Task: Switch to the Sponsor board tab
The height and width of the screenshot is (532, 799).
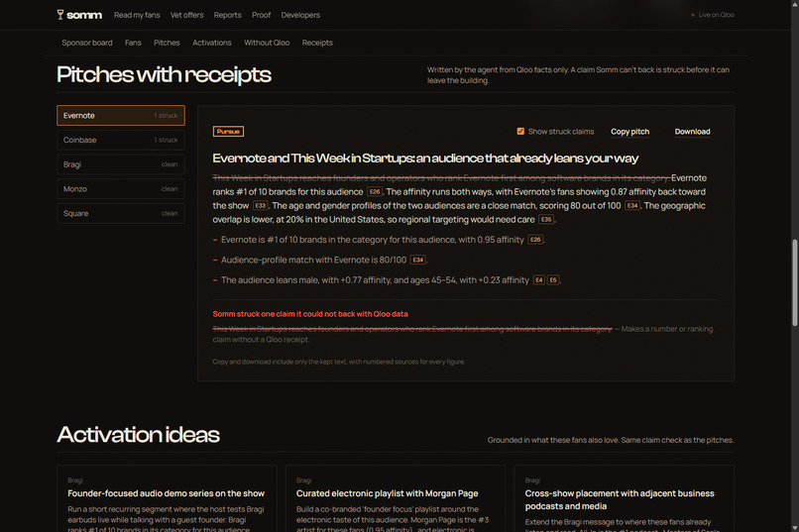Action: (x=87, y=43)
